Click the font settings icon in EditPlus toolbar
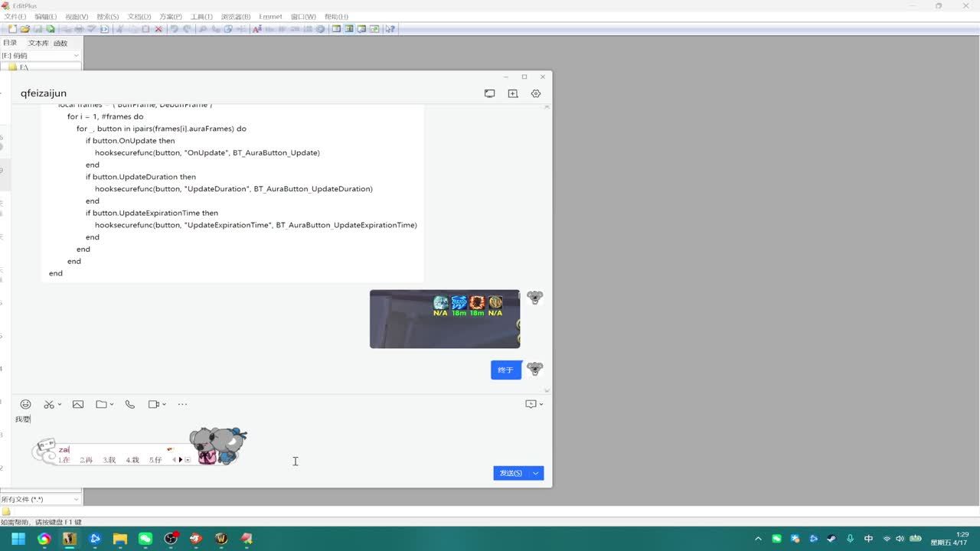The image size is (980, 551). coord(257,29)
